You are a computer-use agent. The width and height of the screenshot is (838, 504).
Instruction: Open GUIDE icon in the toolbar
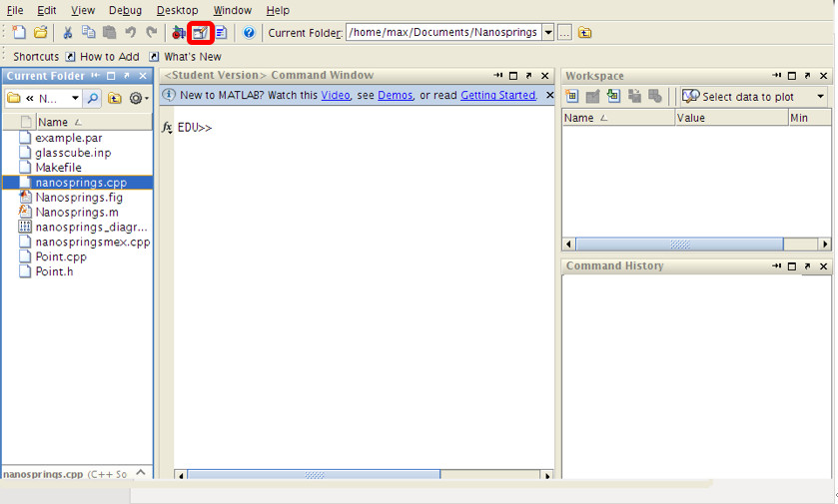[201, 33]
